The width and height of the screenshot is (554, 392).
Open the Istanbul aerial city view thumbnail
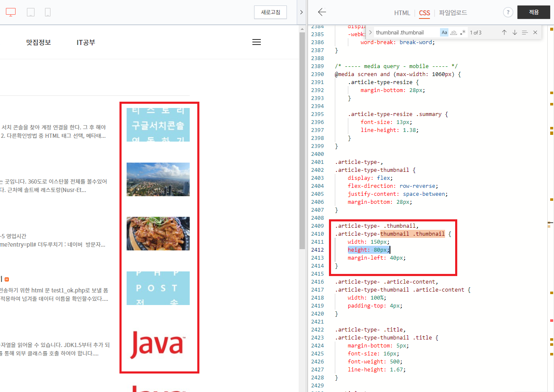[x=158, y=179]
